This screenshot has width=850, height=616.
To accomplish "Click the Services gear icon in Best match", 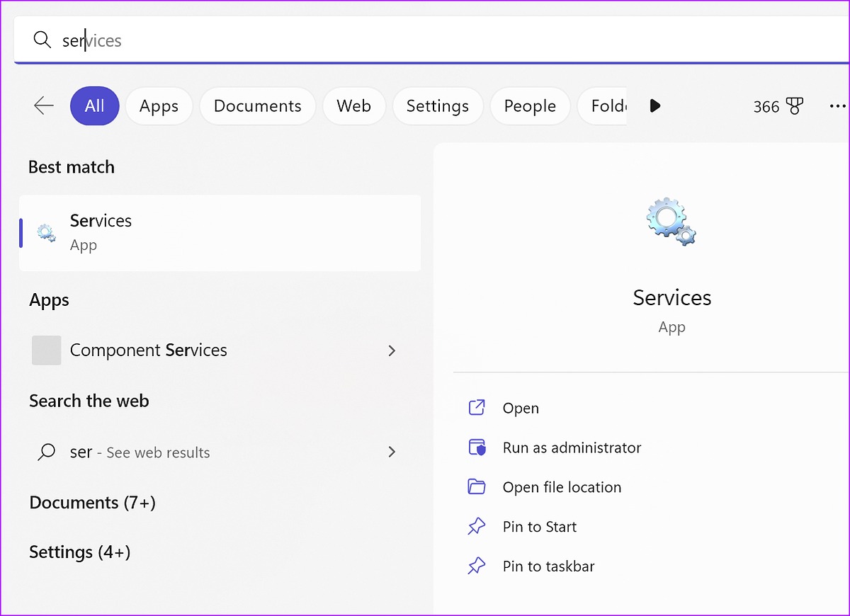I will pos(47,233).
